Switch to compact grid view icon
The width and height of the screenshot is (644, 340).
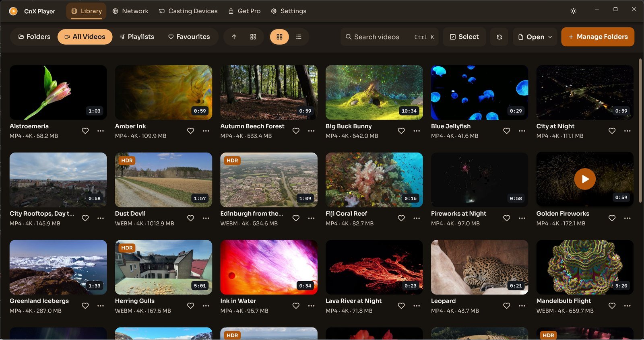[x=253, y=37]
